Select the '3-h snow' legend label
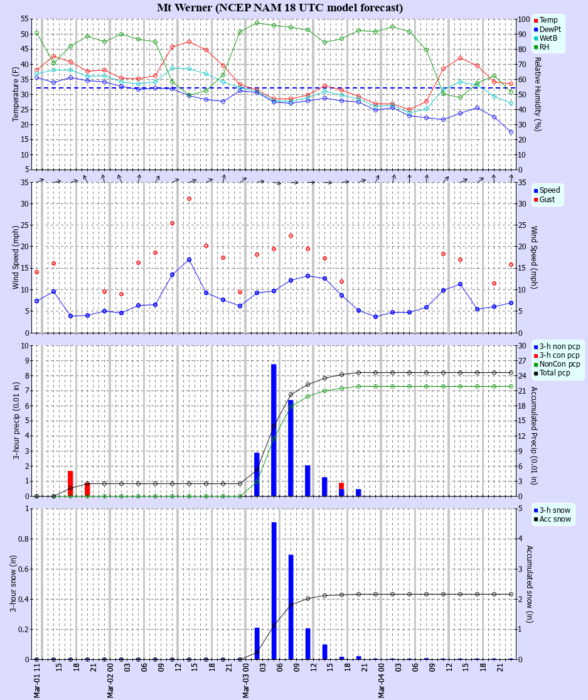 555,510
